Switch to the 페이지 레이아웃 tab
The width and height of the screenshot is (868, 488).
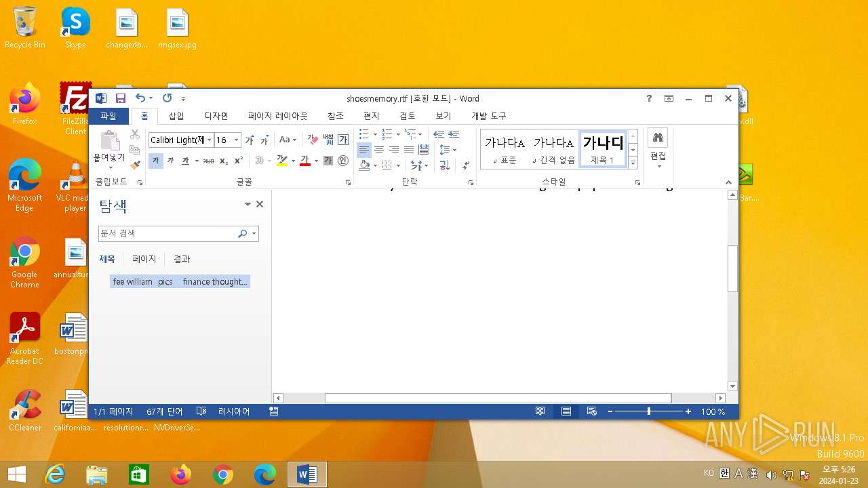(278, 116)
